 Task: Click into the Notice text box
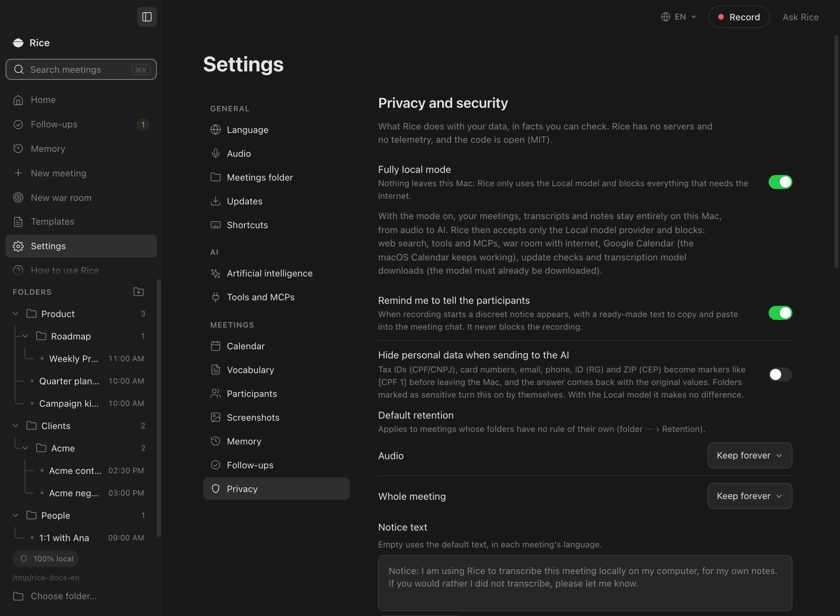tap(584, 582)
